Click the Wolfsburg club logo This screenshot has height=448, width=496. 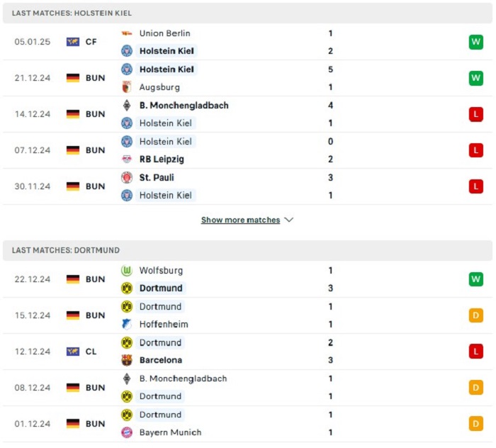[127, 271]
